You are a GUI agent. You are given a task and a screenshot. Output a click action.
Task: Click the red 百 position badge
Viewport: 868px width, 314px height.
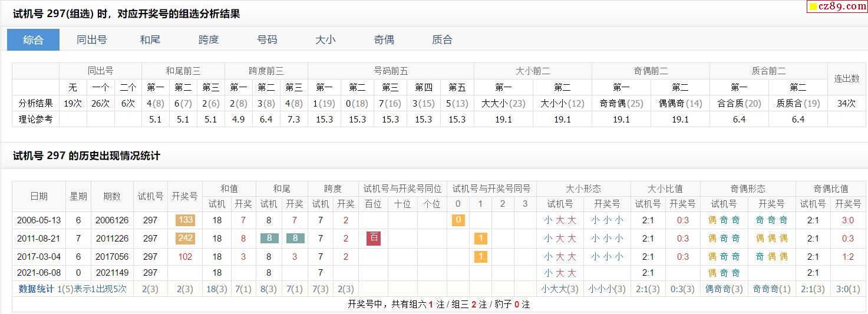pos(373,239)
